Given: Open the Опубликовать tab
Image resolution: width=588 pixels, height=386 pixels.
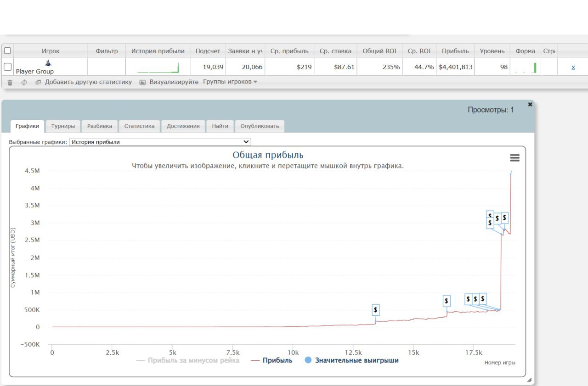Looking at the screenshot, I should click(x=260, y=126).
